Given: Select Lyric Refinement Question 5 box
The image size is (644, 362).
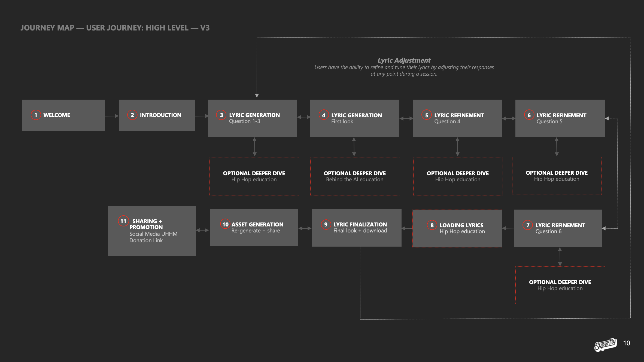Looking at the screenshot, I should [x=560, y=118].
